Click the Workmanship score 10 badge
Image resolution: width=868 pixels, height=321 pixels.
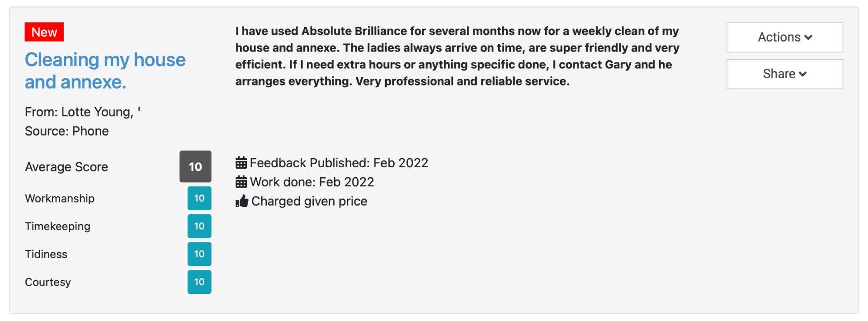coord(199,198)
